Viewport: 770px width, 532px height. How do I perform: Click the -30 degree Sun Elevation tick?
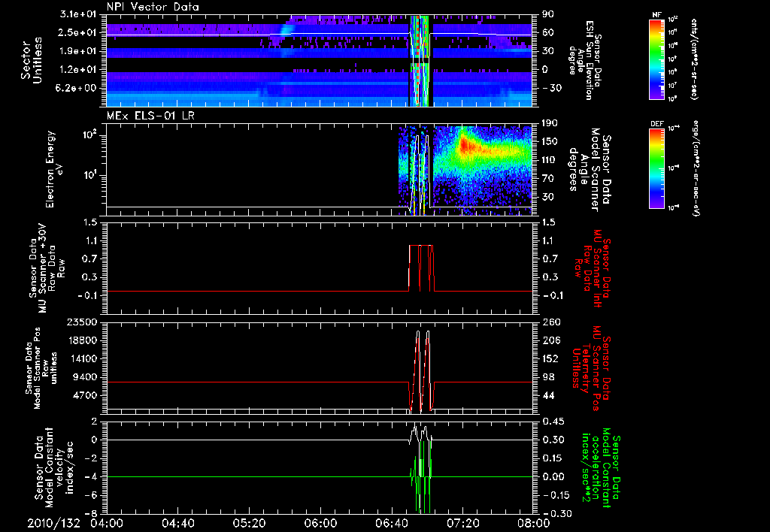(x=551, y=88)
